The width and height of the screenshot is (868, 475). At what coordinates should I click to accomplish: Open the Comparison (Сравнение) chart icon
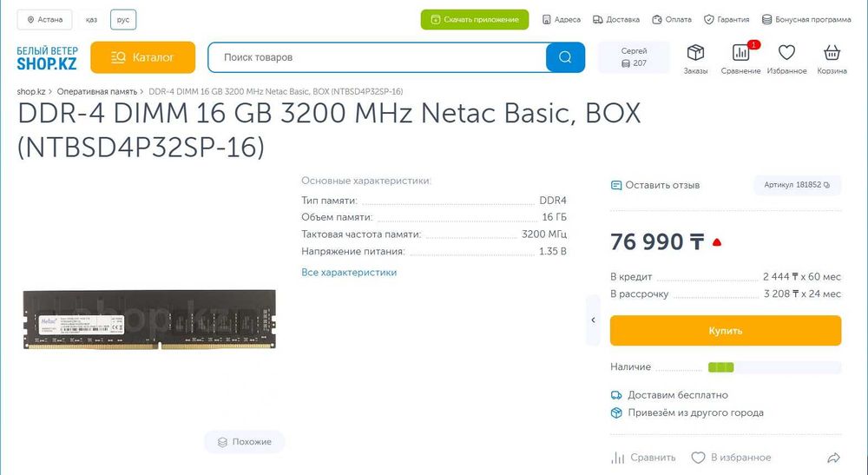[x=740, y=54]
